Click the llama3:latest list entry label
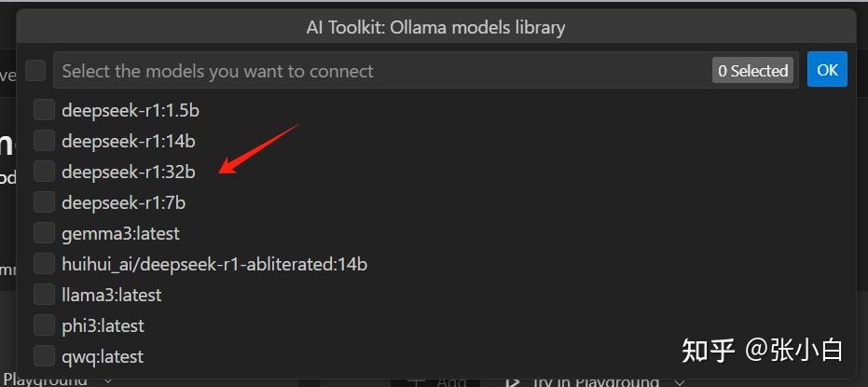Screen dimensions: 868x387 [x=112, y=295]
